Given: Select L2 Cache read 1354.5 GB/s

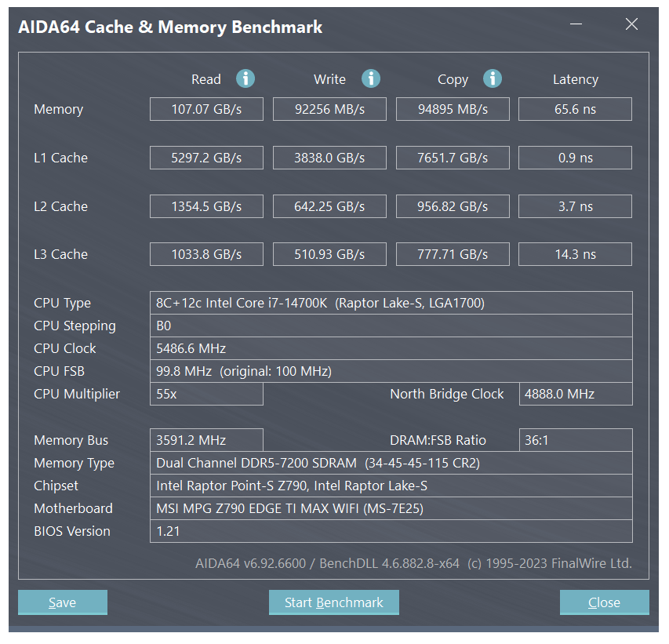Looking at the screenshot, I should pos(206,206).
